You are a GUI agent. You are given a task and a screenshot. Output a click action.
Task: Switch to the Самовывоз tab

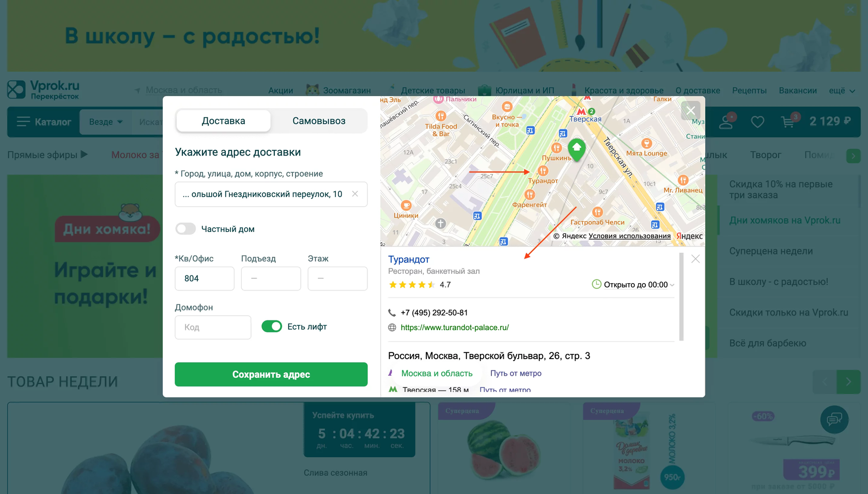319,121
